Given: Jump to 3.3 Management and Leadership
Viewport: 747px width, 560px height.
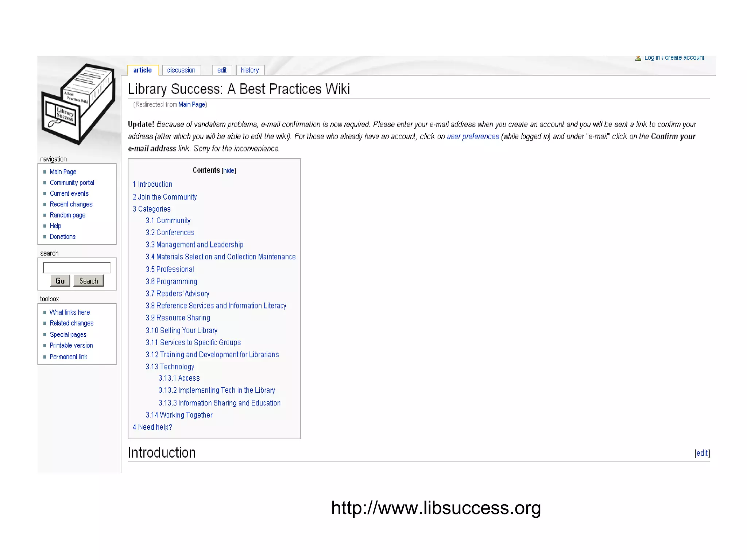Looking at the screenshot, I should tap(194, 245).
